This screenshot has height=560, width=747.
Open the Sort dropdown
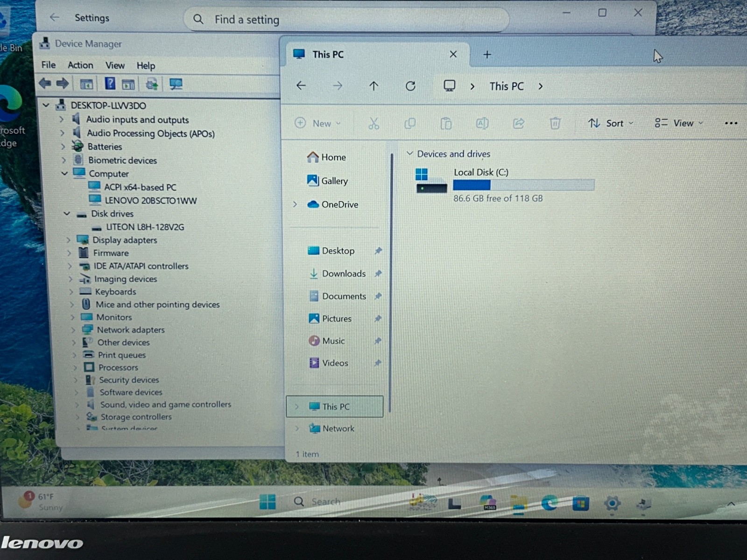pos(611,123)
